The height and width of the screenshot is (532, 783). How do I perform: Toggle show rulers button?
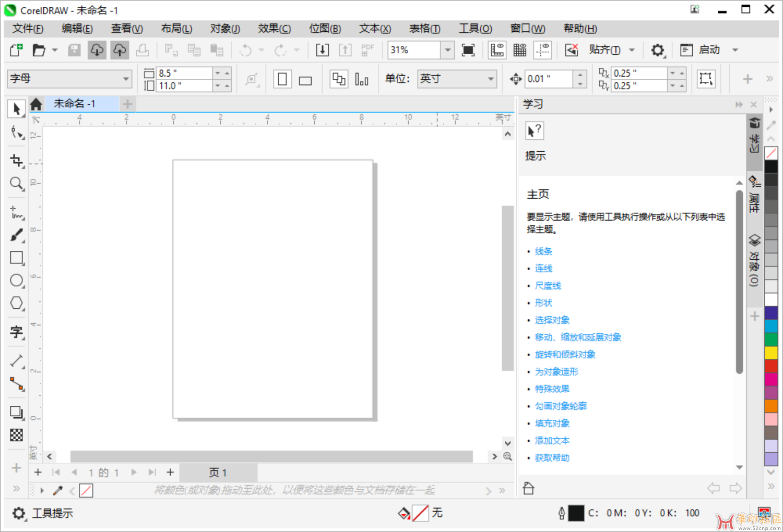tap(497, 50)
